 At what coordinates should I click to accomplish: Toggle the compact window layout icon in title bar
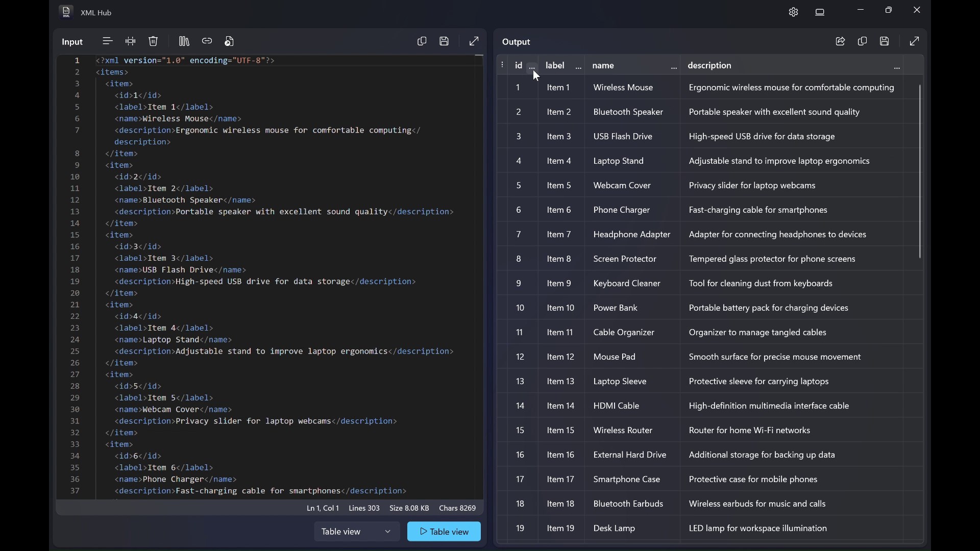tap(820, 12)
